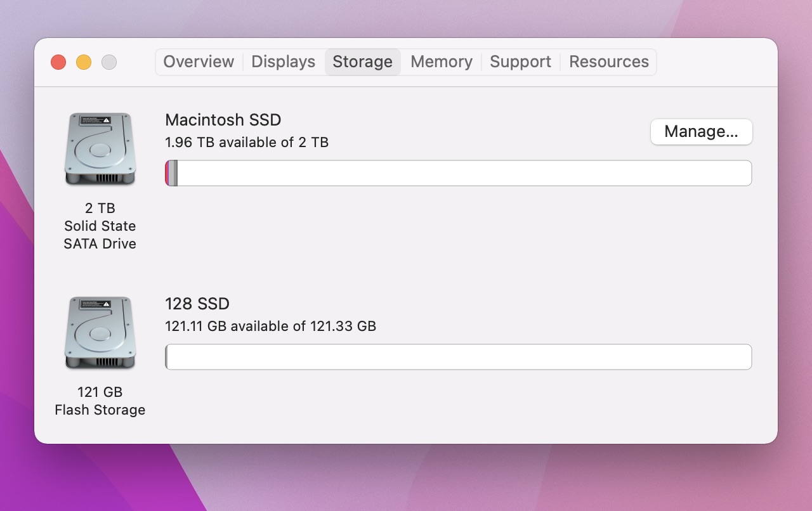Click the "2 TB Solid State SATA Drive" label
Viewport: 812px width, 511px height.
(100, 226)
